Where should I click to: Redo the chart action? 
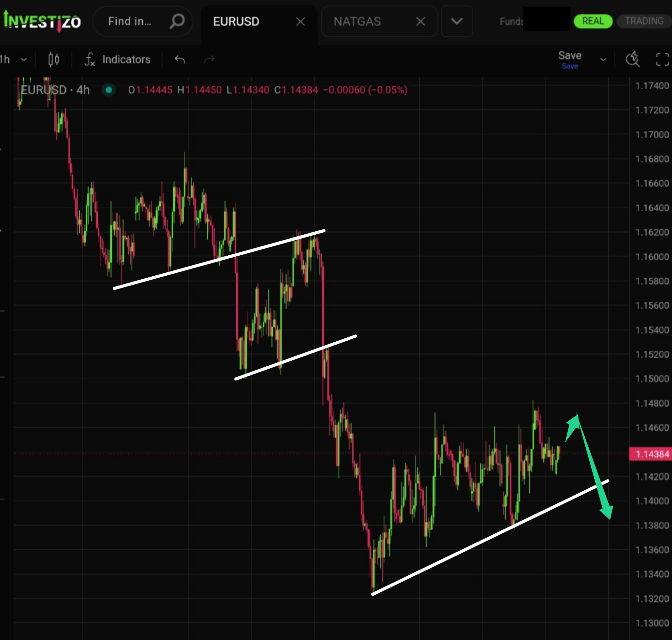[x=209, y=59]
